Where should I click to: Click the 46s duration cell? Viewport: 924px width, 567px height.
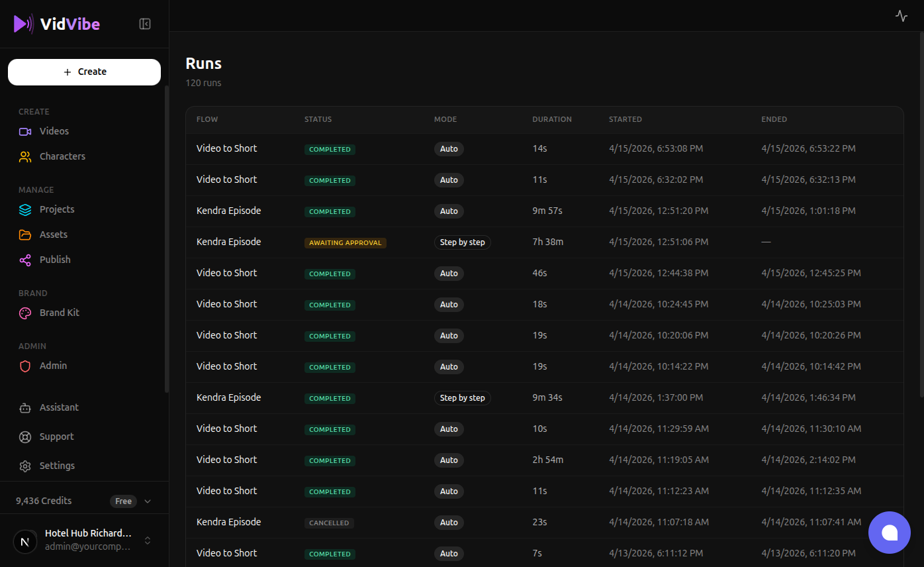click(540, 273)
